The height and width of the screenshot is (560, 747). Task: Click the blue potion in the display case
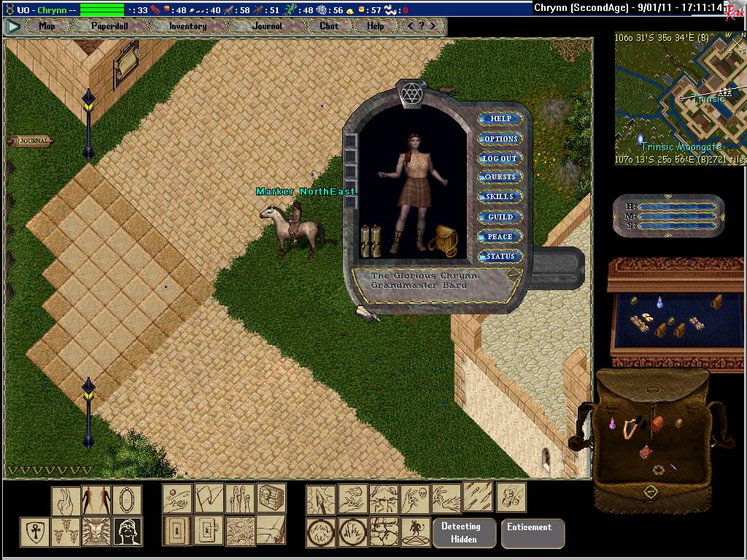(x=660, y=302)
